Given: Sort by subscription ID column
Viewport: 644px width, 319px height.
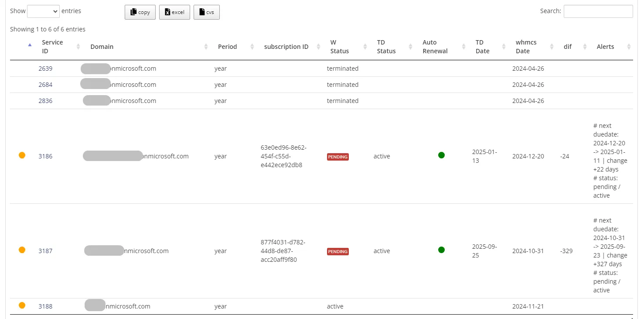Looking at the screenshot, I should 286,47.
